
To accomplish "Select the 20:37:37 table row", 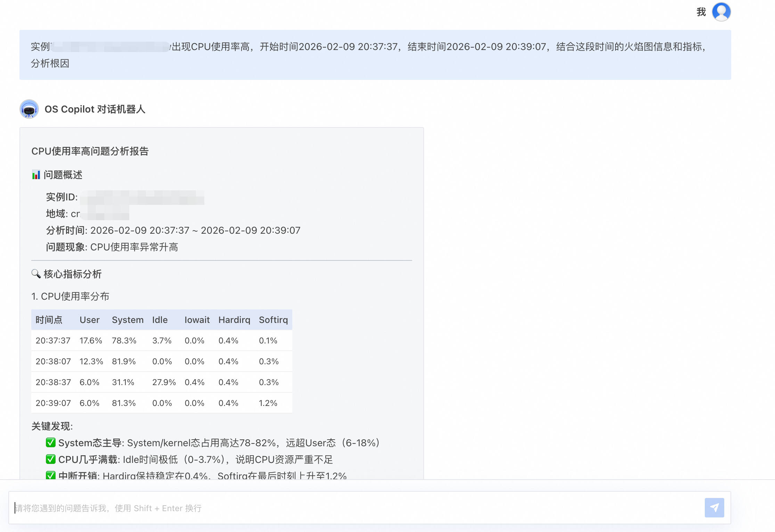I will click(x=53, y=341).
